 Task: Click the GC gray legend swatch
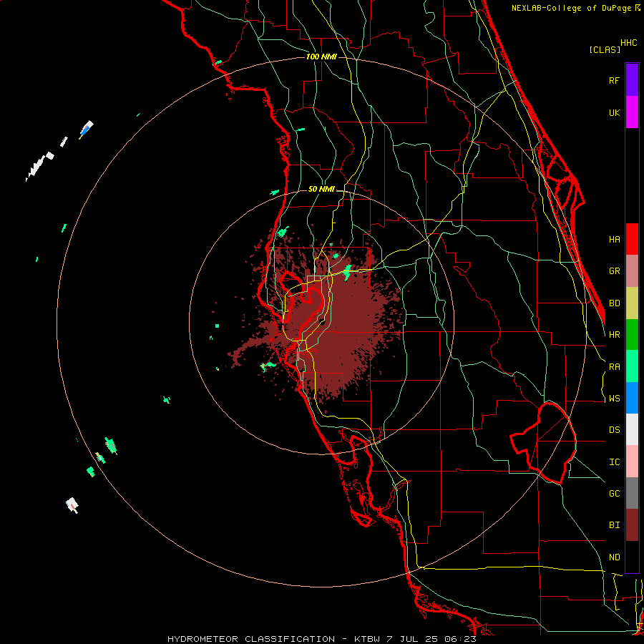click(632, 493)
